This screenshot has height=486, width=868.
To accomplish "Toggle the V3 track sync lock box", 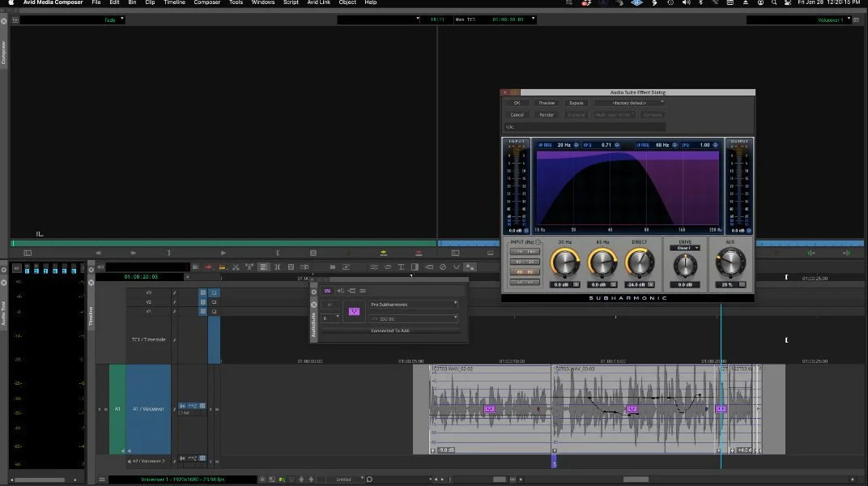I will (x=202, y=293).
